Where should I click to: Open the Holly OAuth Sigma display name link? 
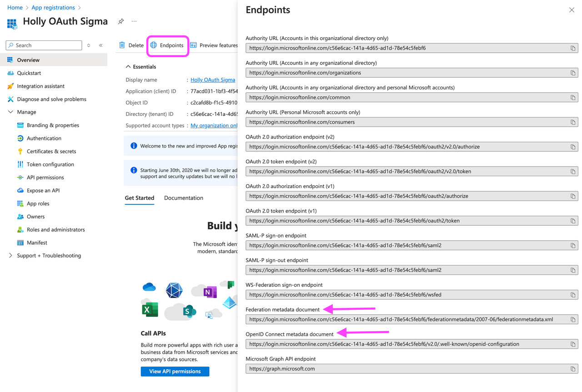212,79
